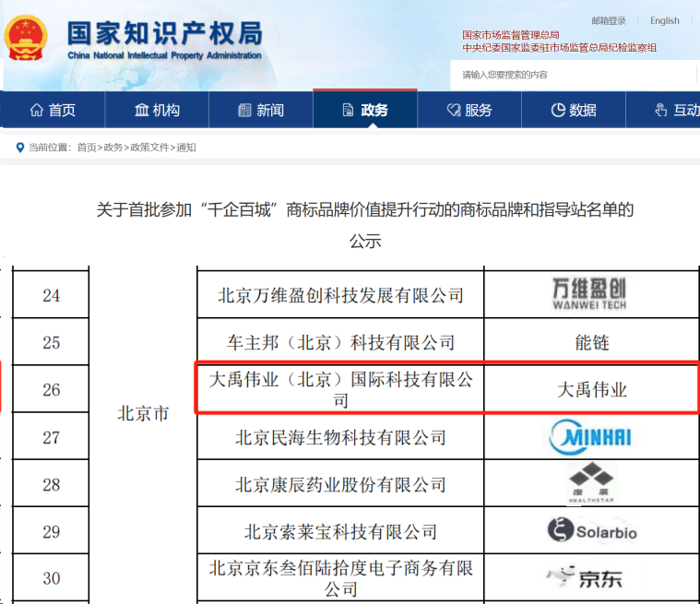Click the services heart icon
This screenshot has height=604, width=700.
pyautogui.click(x=454, y=110)
